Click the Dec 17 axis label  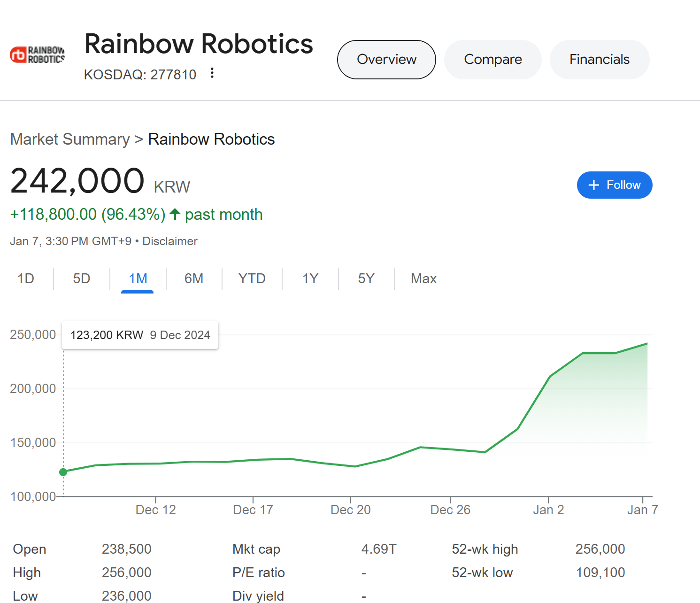click(253, 510)
